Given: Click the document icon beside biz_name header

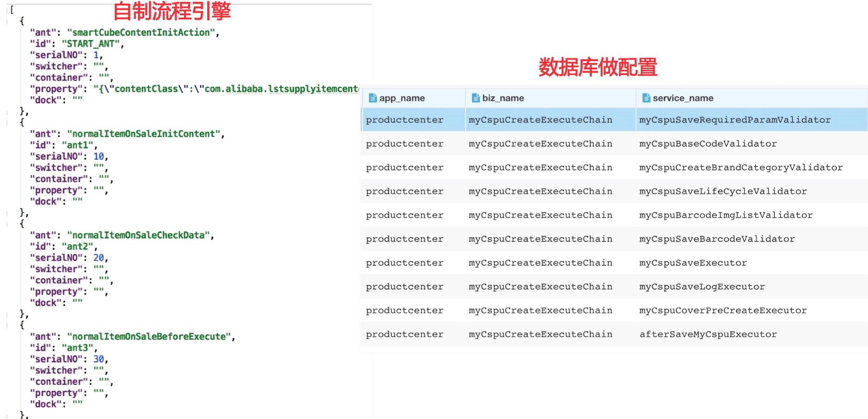Looking at the screenshot, I should point(475,98).
